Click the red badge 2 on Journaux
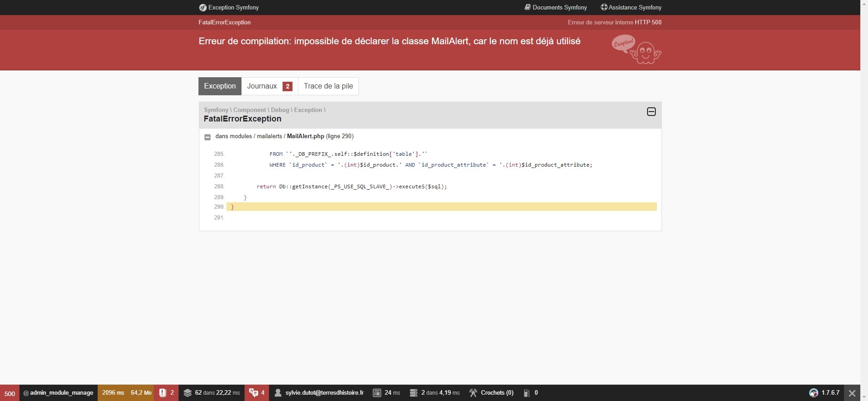This screenshot has width=868, height=401. point(288,86)
